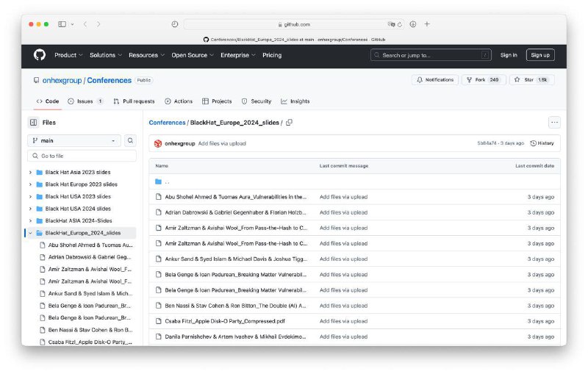Copy the folder path icon
The height and width of the screenshot is (374, 588).
pos(289,123)
